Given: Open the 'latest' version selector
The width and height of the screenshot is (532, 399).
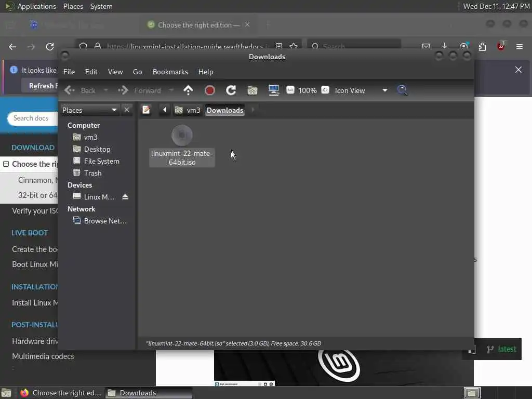Looking at the screenshot, I should click(501, 349).
